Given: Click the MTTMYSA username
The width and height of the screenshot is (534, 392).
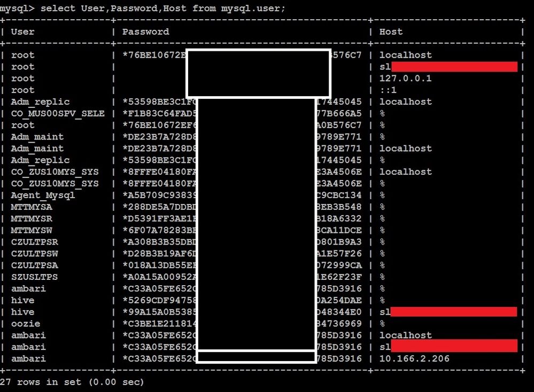Looking at the screenshot, I should [x=32, y=207].
